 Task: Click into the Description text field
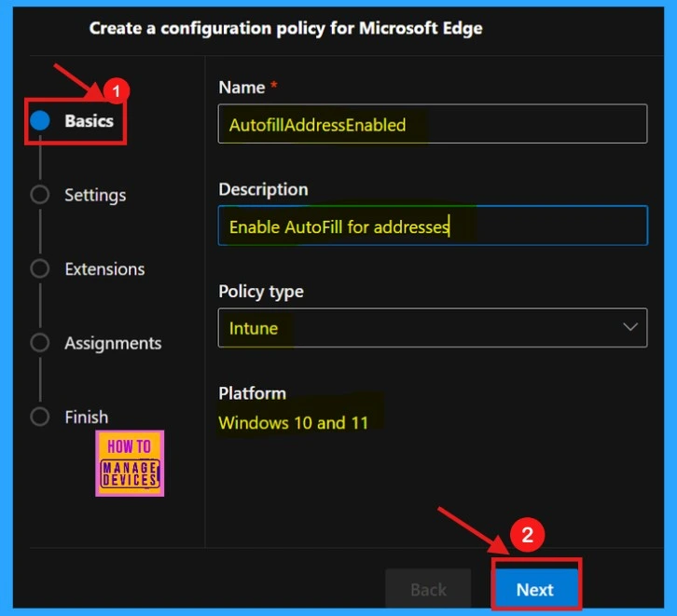click(x=433, y=226)
